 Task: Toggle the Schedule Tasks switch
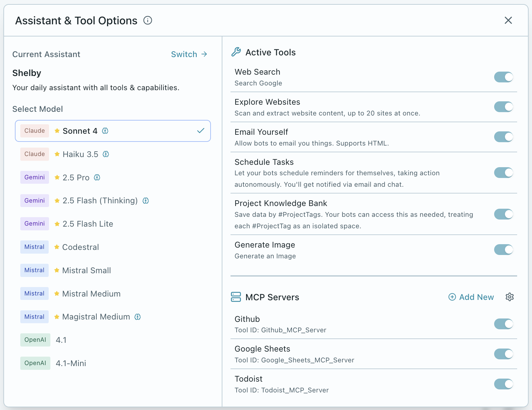[x=504, y=173]
